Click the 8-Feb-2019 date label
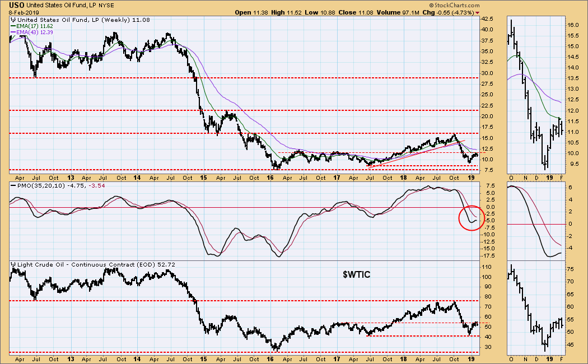The width and height of the screenshot is (588, 364). click(24, 12)
